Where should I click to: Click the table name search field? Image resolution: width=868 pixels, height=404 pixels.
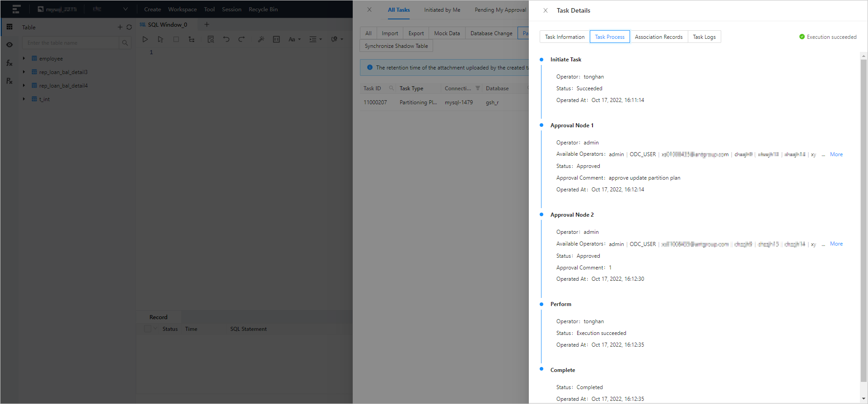point(70,43)
